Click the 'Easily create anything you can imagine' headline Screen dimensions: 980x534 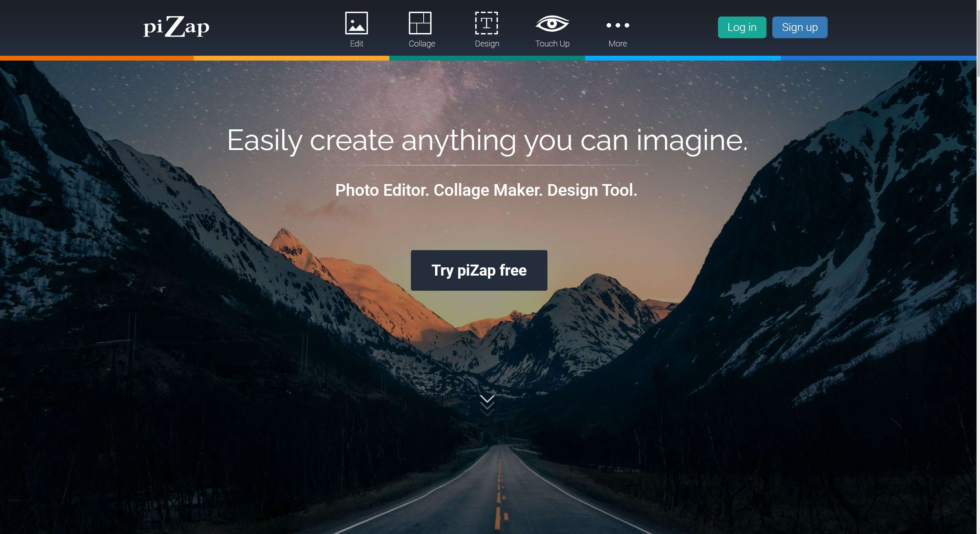coord(488,140)
